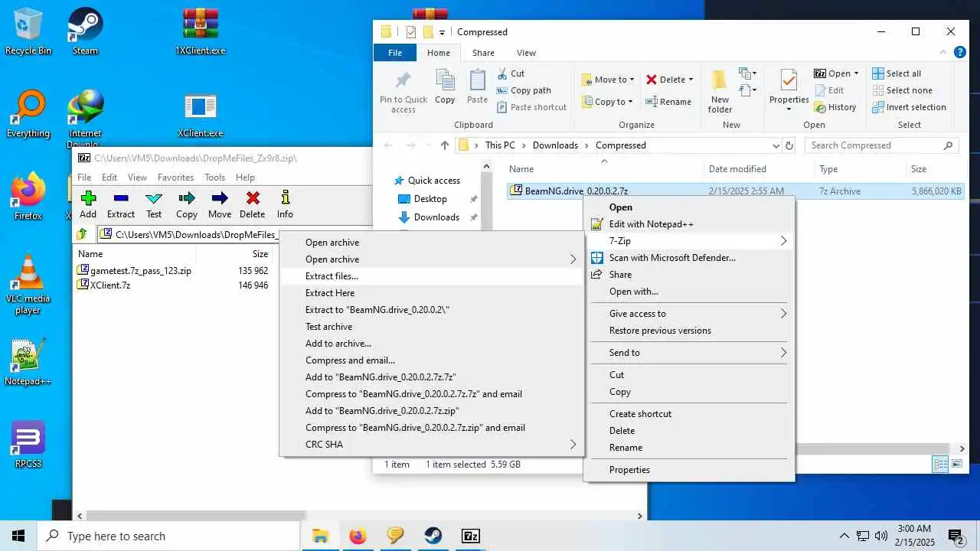Click Pin to Quick access in Explorer ribbon
980x551 pixels.
tap(403, 92)
